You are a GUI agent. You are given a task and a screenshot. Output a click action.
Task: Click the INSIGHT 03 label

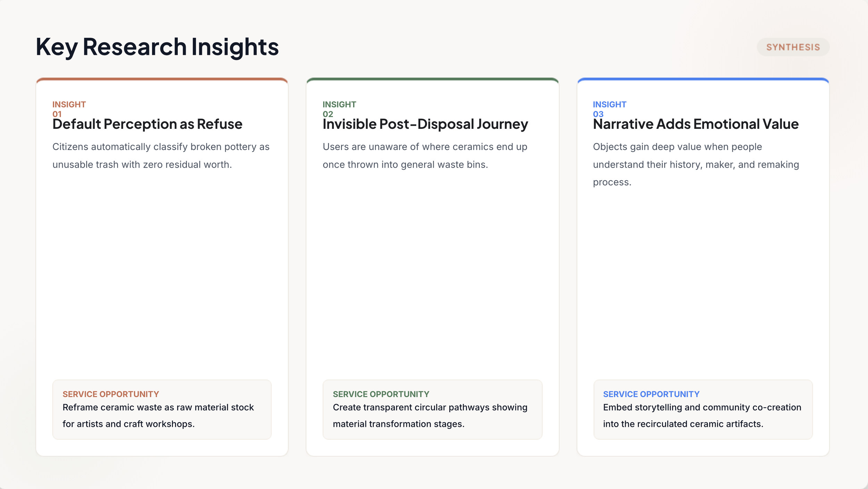click(609, 109)
